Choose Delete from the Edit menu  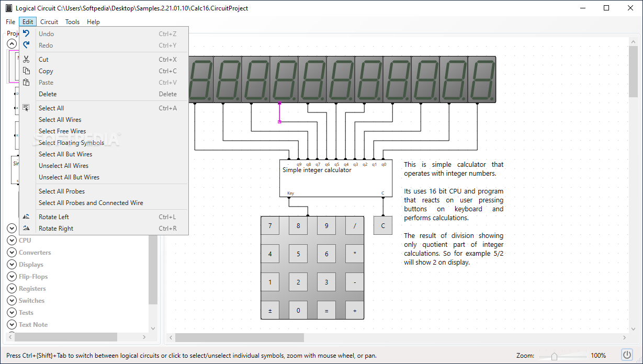coord(104,94)
